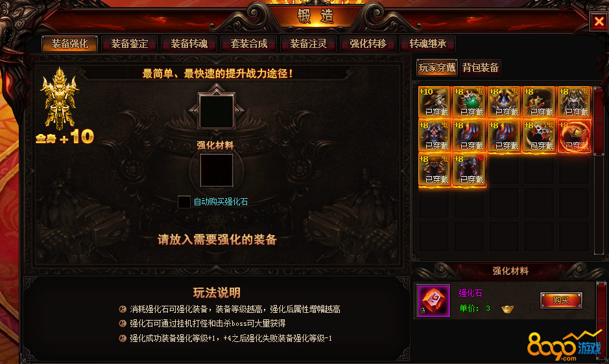The height and width of the screenshot is (364, 609).
Task: Switch to 装备鉴定 tab
Action: [x=129, y=44]
